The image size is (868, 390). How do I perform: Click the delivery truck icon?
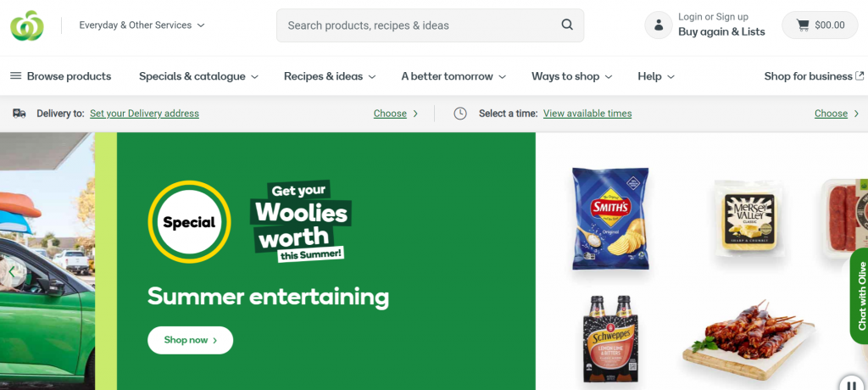point(19,114)
